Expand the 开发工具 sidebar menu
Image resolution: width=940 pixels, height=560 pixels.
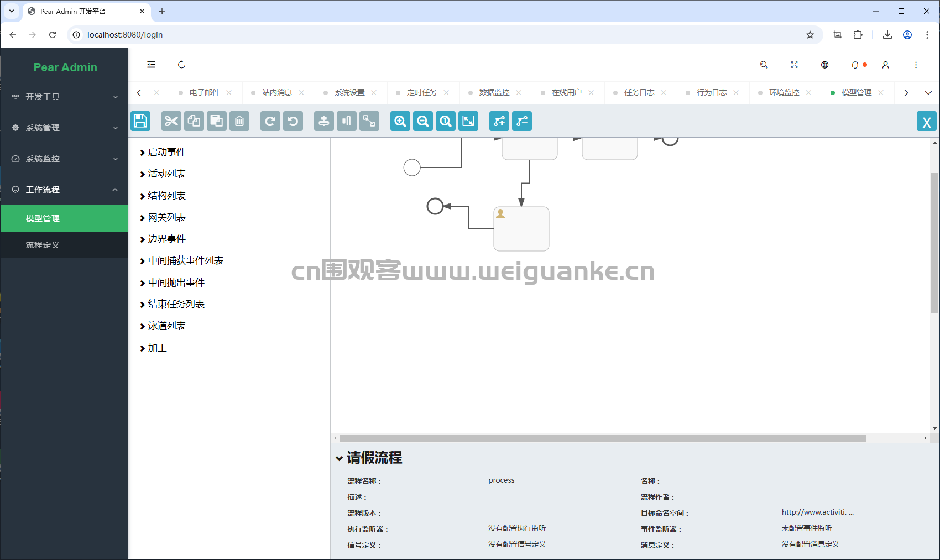pyautogui.click(x=64, y=97)
